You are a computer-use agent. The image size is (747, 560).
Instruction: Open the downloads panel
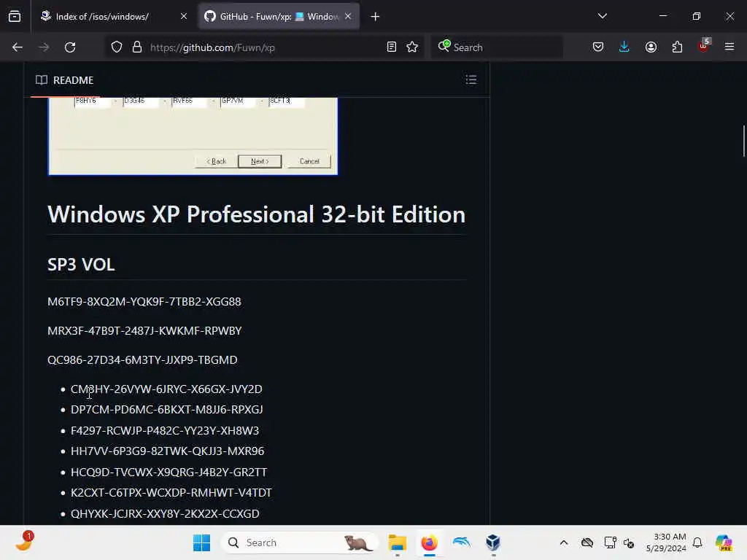(x=624, y=47)
